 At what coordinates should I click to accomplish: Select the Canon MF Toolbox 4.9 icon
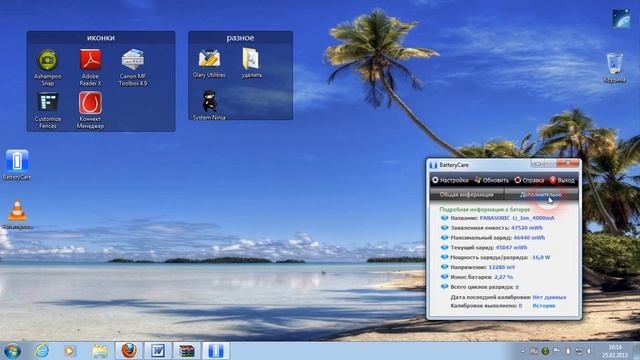tap(133, 67)
